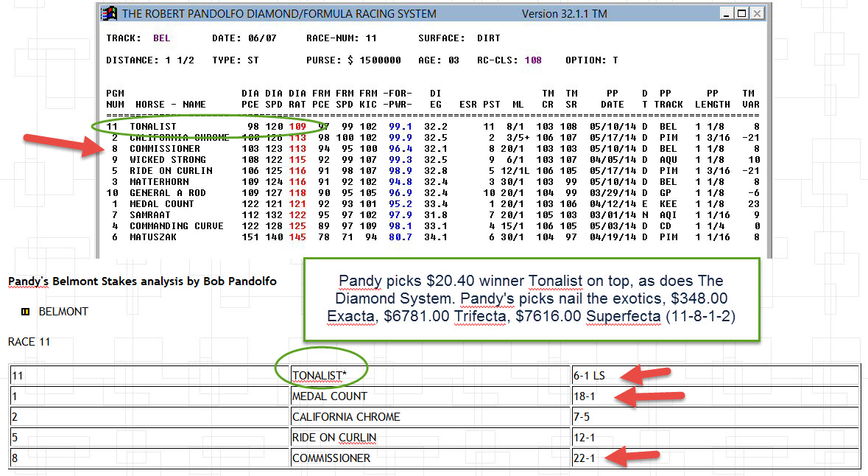This screenshot has height=476, width=868.
Task: Click the Version 32.1.1 TM title text
Action: click(x=564, y=14)
